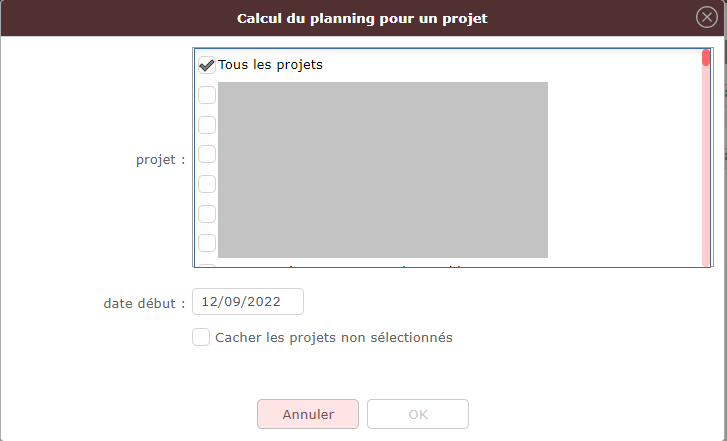Click the "date début :" field label

[144, 302]
